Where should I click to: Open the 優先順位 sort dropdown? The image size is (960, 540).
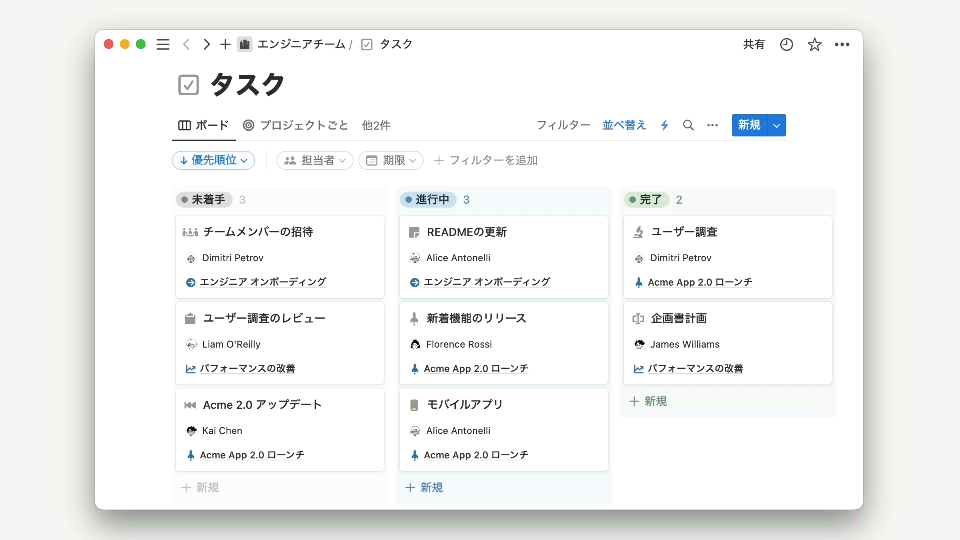click(214, 160)
